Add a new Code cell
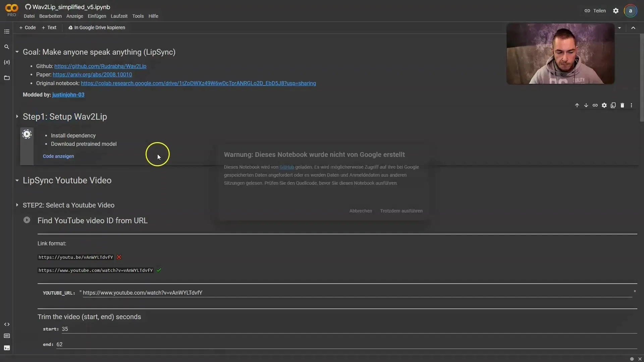The width and height of the screenshot is (644, 362). [x=28, y=27]
